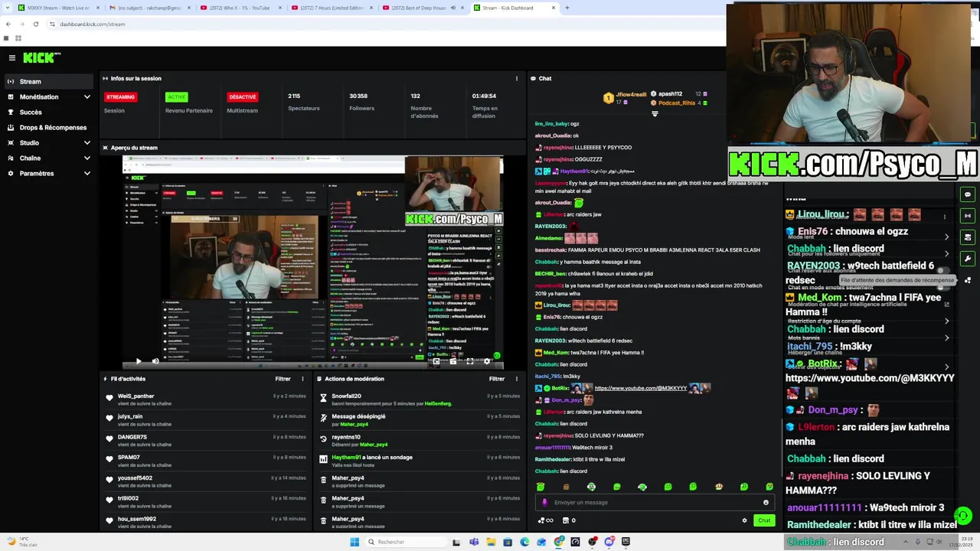Screen dimensions: 980x551
Task: Open Drops & Récompenses in sidebar
Action: coord(47,127)
